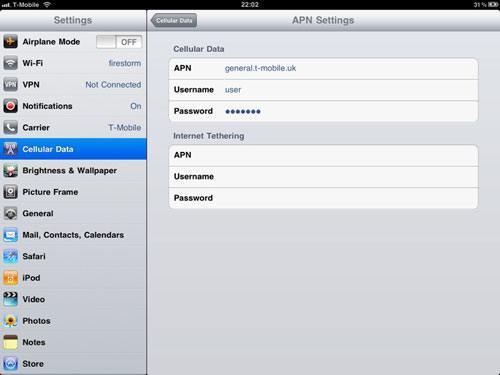Tap the Airplane Mode icon
500x375 pixels.
coord(10,42)
